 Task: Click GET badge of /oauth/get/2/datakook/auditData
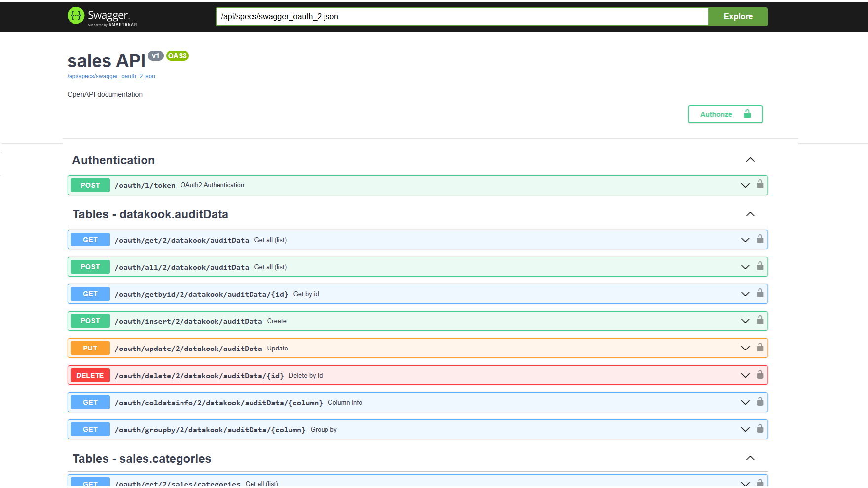[x=90, y=240]
